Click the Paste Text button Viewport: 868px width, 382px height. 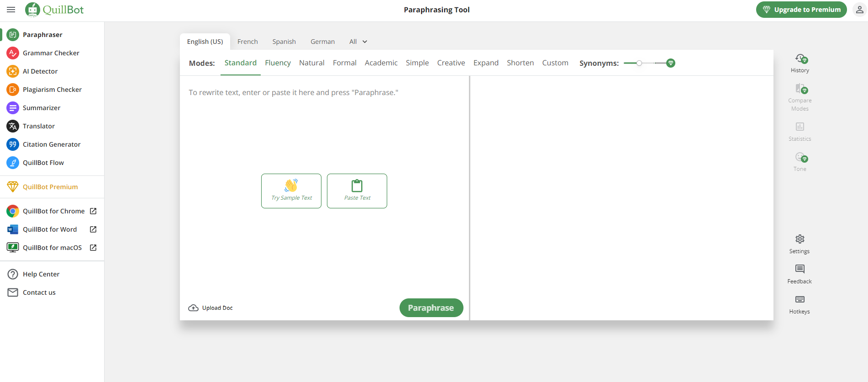[357, 191]
